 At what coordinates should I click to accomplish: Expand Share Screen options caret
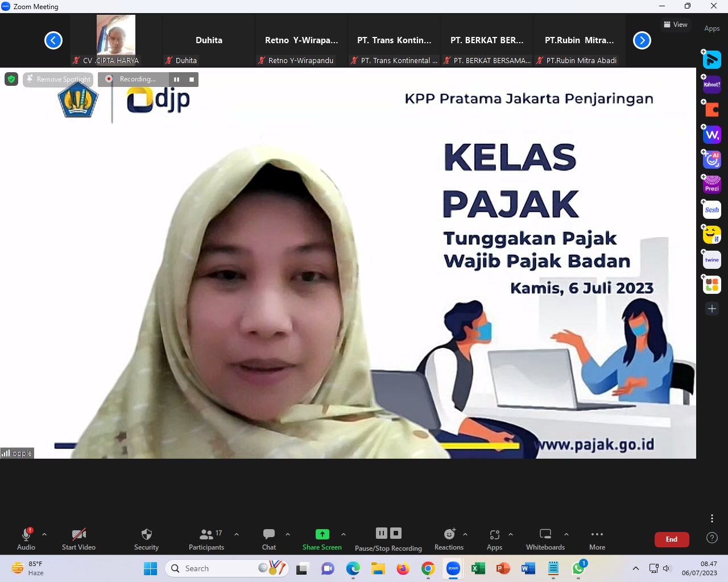point(344,534)
